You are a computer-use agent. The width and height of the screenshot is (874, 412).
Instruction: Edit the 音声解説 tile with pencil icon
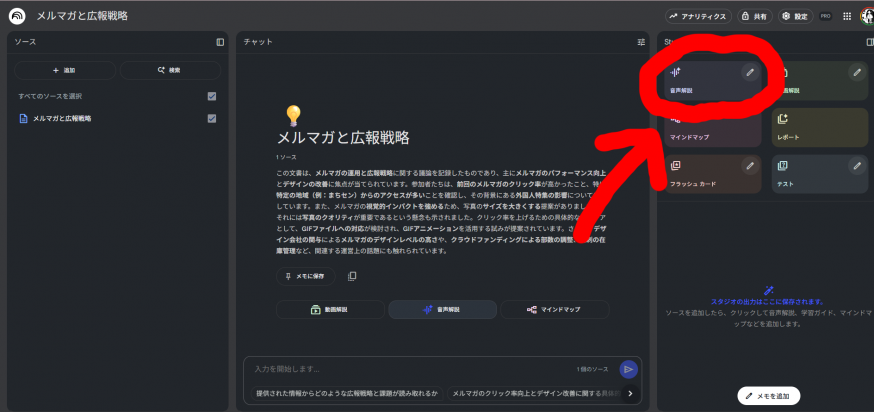749,73
